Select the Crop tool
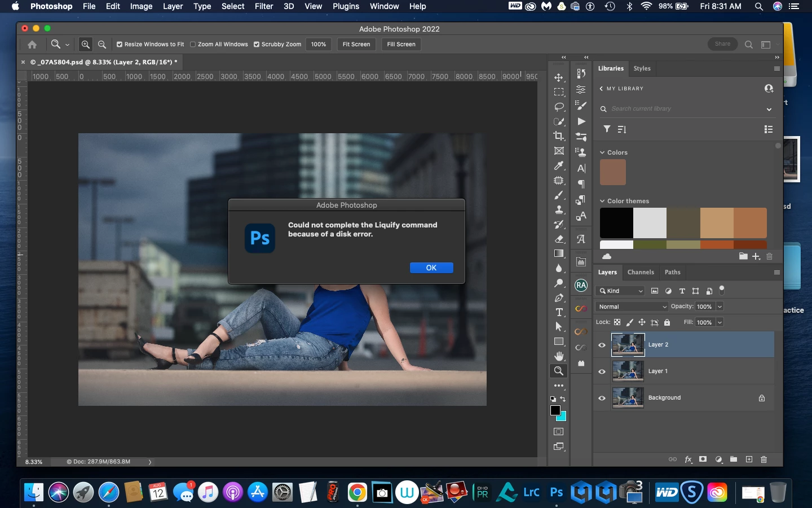This screenshot has height=508, width=812. [558, 136]
